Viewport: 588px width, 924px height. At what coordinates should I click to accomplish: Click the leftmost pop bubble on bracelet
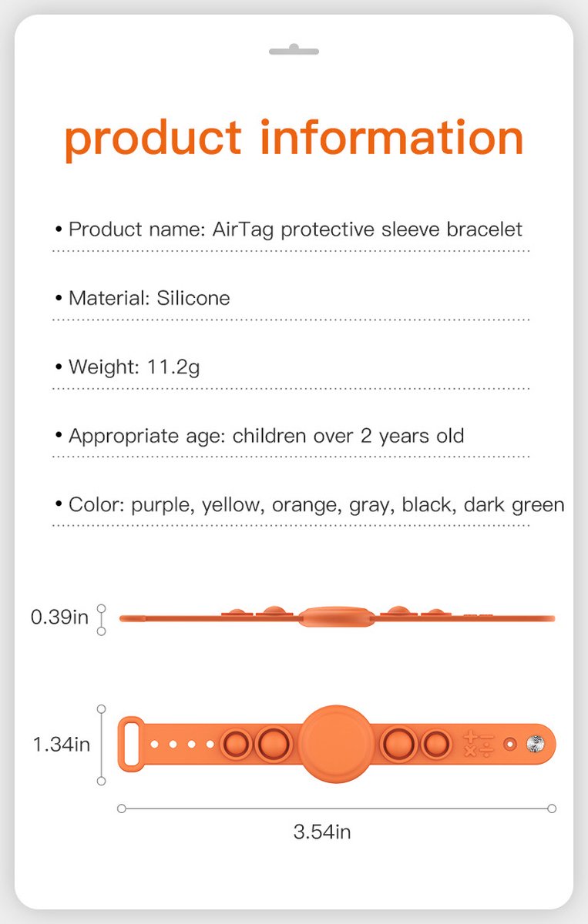234,745
